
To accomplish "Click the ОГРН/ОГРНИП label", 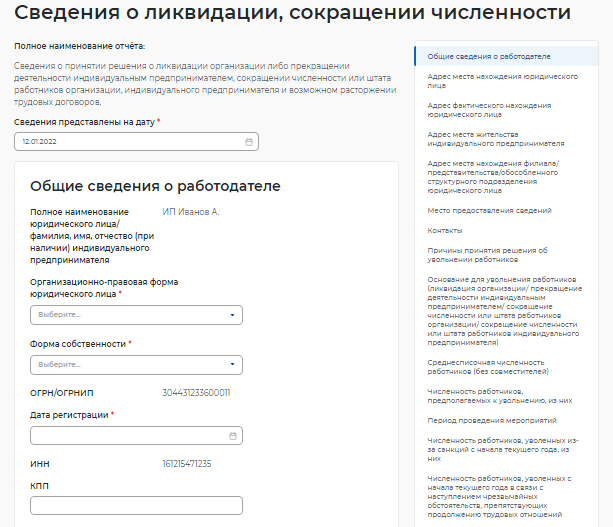I will coord(62,393).
